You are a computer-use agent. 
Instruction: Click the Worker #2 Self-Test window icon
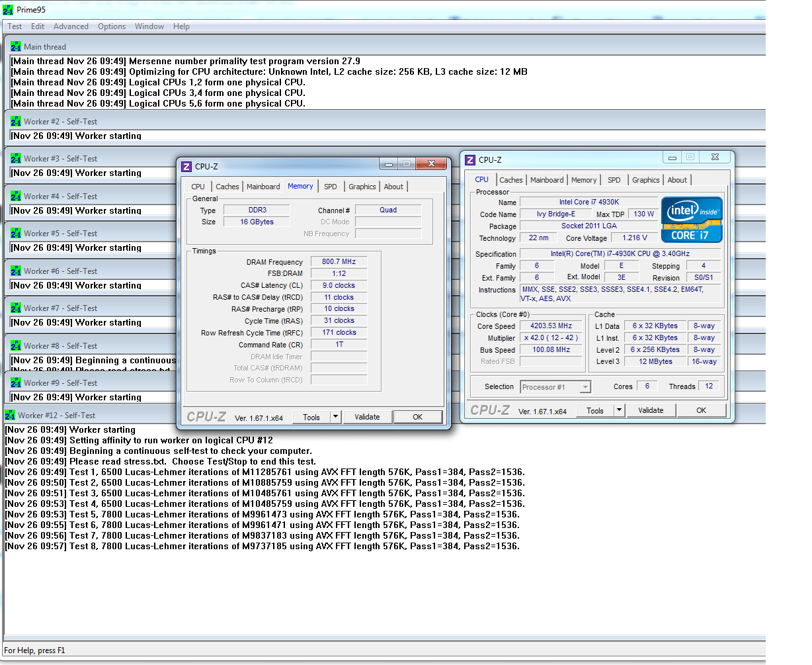point(15,122)
